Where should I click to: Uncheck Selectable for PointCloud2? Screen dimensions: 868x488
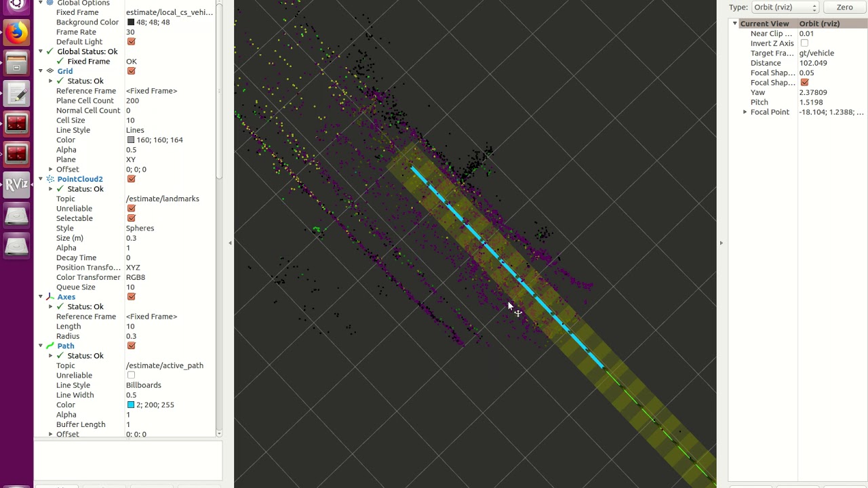point(131,218)
